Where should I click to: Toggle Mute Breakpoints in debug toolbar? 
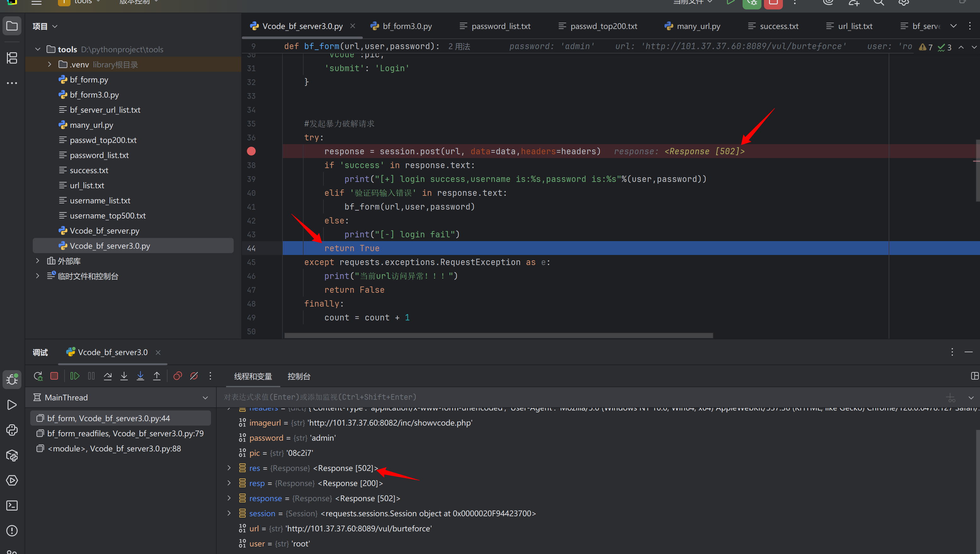click(x=194, y=376)
